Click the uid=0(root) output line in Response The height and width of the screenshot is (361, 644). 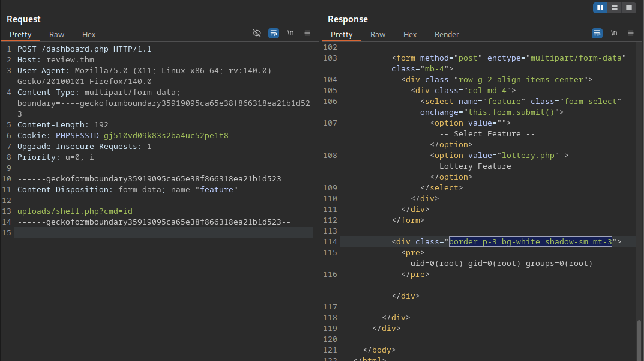click(x=502, y=264)
